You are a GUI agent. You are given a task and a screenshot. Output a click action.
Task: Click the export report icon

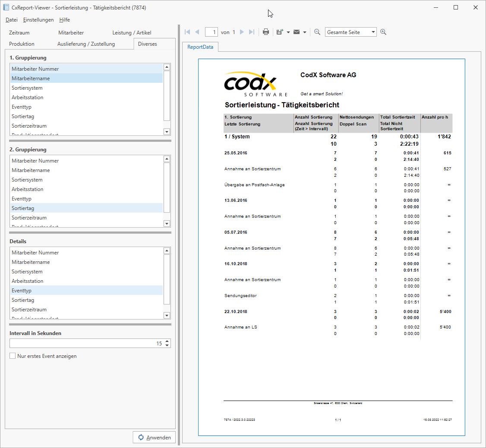[280, 32]
